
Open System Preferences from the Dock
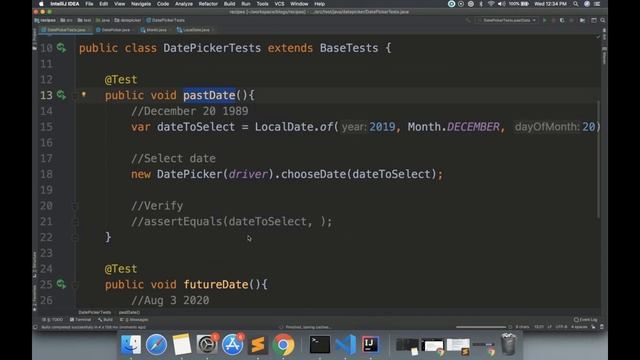(x=207, y=344)
